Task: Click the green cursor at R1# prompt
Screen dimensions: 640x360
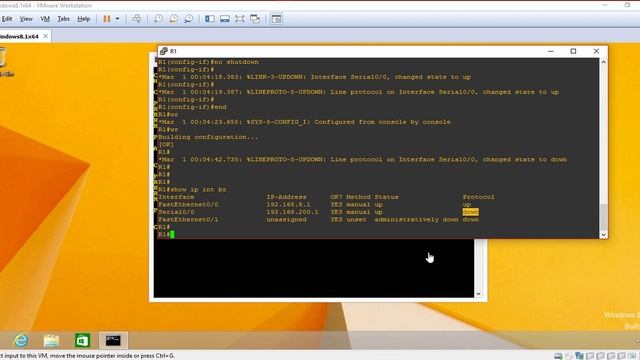Action: [x=172, y=234]
